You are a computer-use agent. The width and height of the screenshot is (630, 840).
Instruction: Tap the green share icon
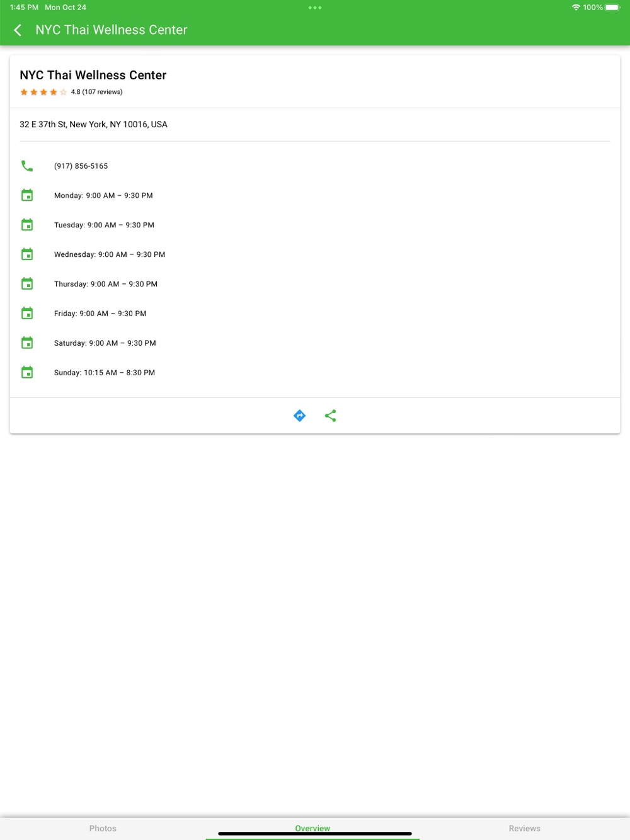tap(330, 416)
